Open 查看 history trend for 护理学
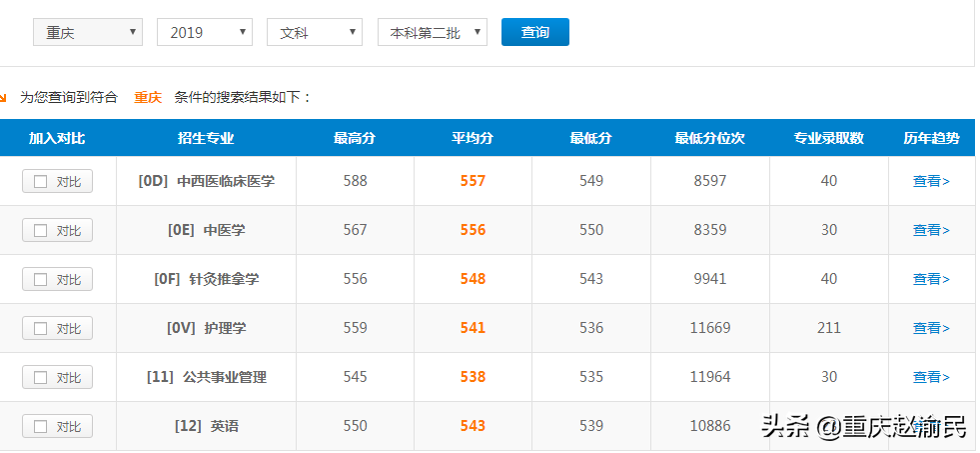980x453 pixels. [931, 329]
